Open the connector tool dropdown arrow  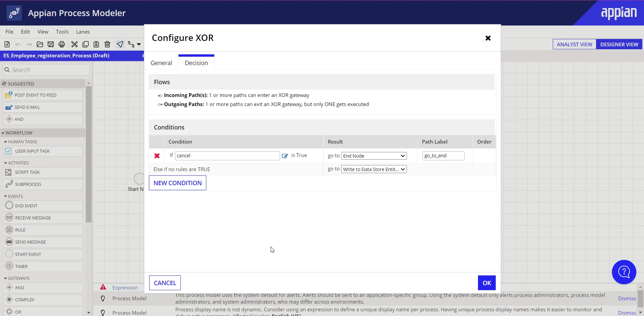click(139, 44)
